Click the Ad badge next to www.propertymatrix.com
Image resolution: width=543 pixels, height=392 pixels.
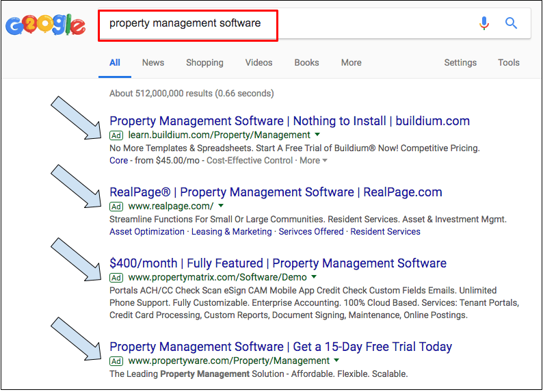[116, 278]
